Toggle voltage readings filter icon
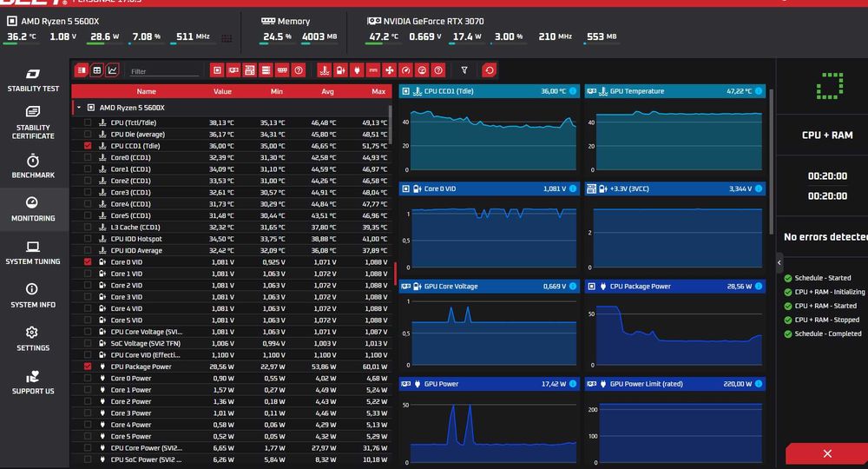The image size is (868, 469). pos(340,70)
